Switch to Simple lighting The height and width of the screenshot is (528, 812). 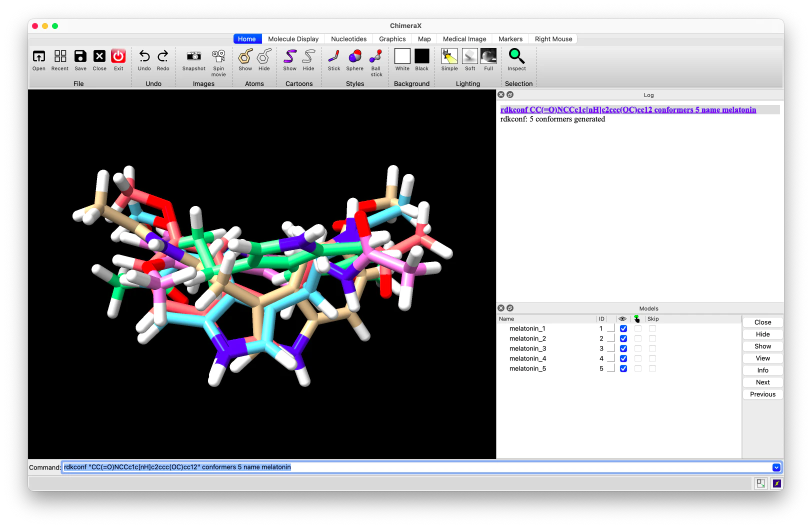click(449, 56)
